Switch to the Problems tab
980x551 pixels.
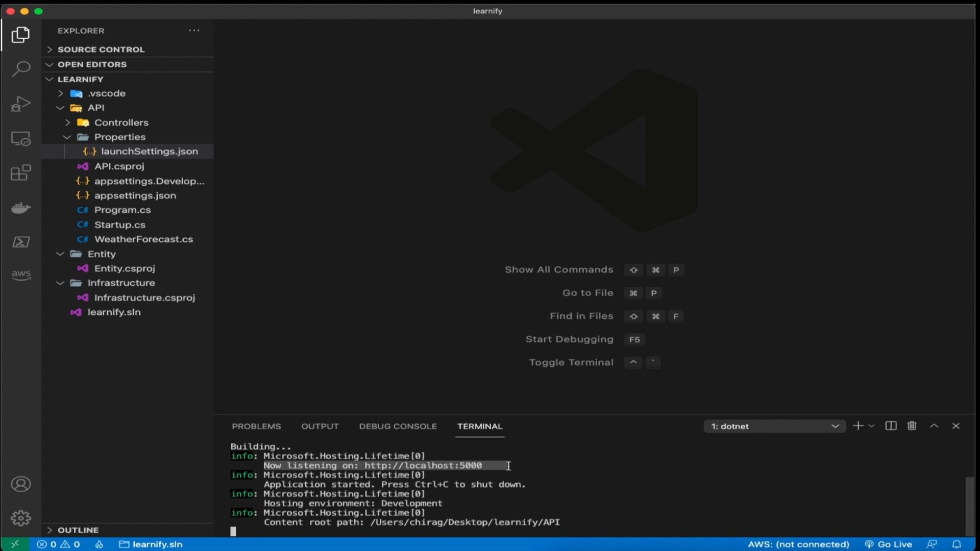pyautogui.click(x=256, y=426)
